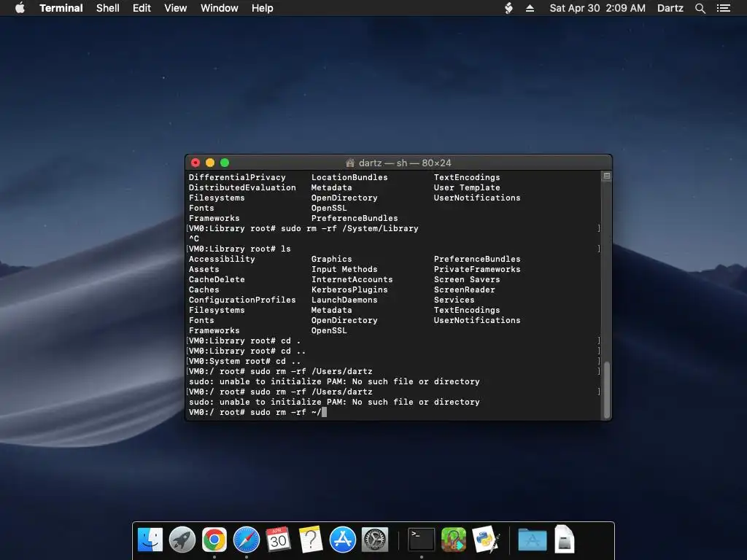Click 'LaunchDaemons' in the listing

[x=344, y=300]
